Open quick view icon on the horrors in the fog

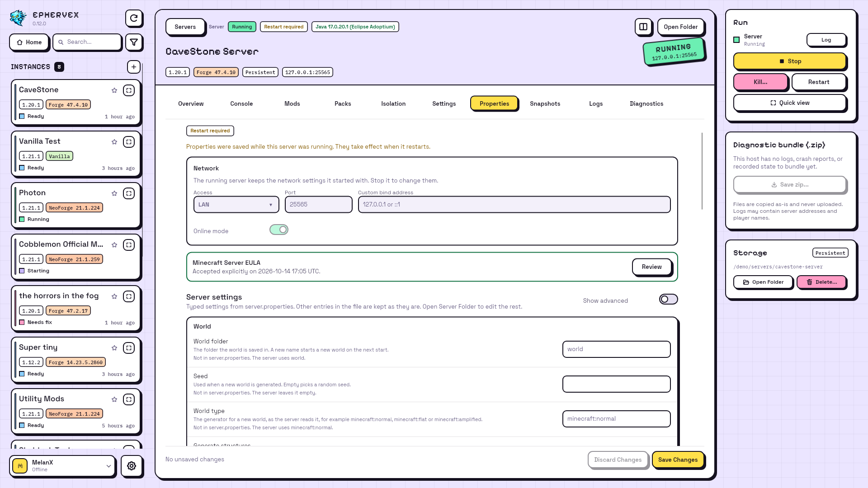pos(129,296)
